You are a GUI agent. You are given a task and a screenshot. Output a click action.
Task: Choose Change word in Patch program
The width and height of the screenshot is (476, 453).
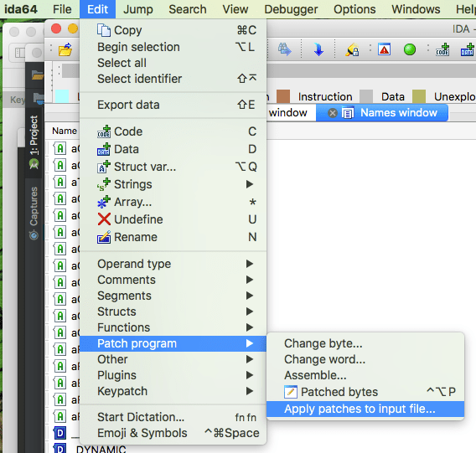pyautogui.click(x=365, y=359)
